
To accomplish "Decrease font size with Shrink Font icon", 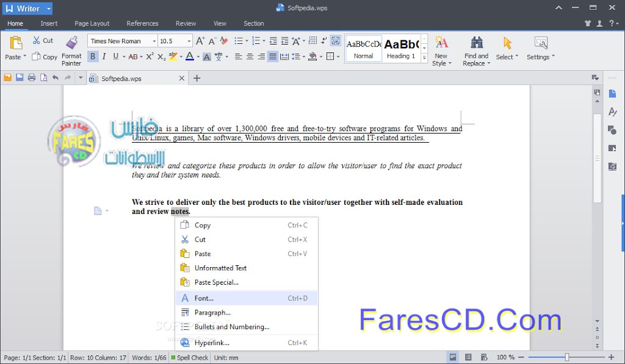I will [212, 41].
